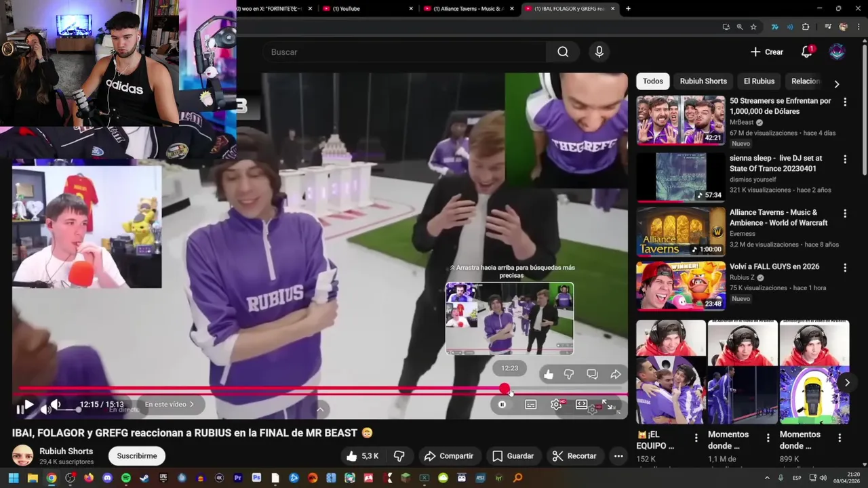The width and height of the screenshot is (868, 488).
Task: Open the player settings gear
Action: (556, 405)
